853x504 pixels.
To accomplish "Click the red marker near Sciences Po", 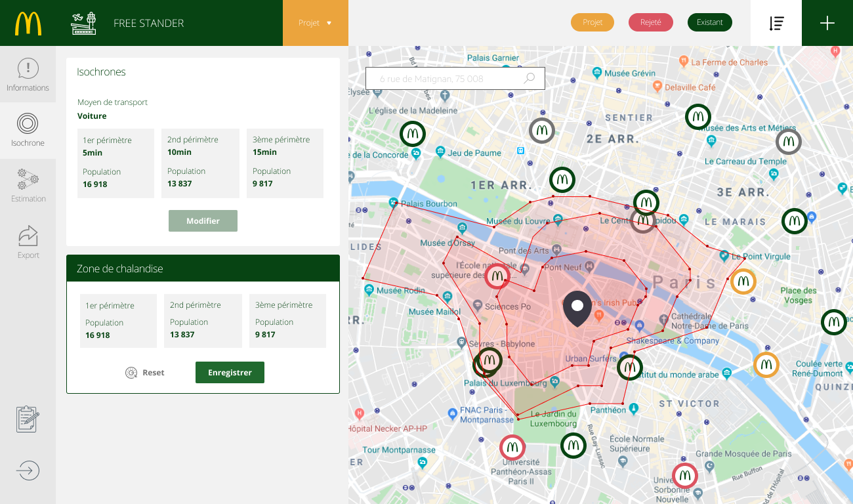I will [x=497, y=276].
